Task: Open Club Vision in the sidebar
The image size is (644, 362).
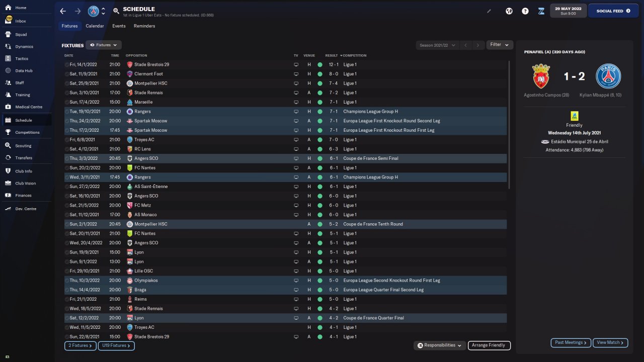Action: point(26,184)
